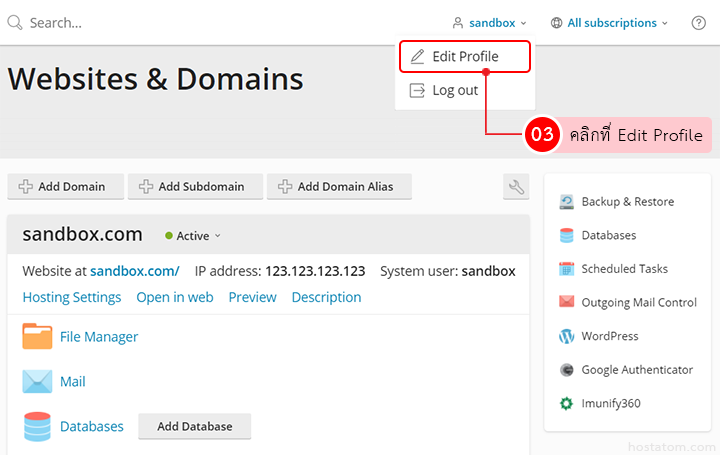This screenshot has width=720, height=455.
Task: Open the help question mark icon
Action: pyautogui.click(x=698, y=23)
